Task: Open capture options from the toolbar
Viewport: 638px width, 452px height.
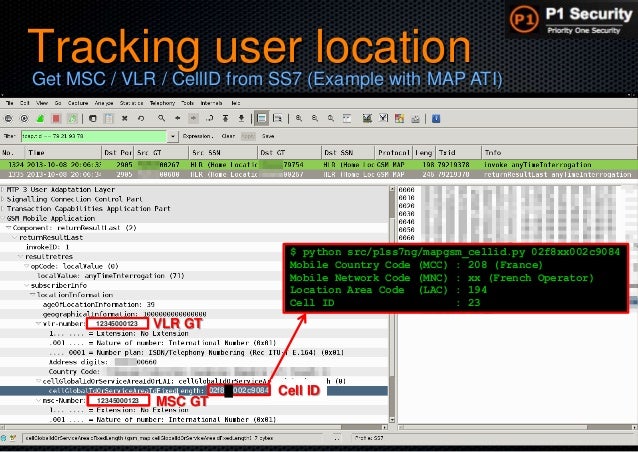Action: click(24, 119)
